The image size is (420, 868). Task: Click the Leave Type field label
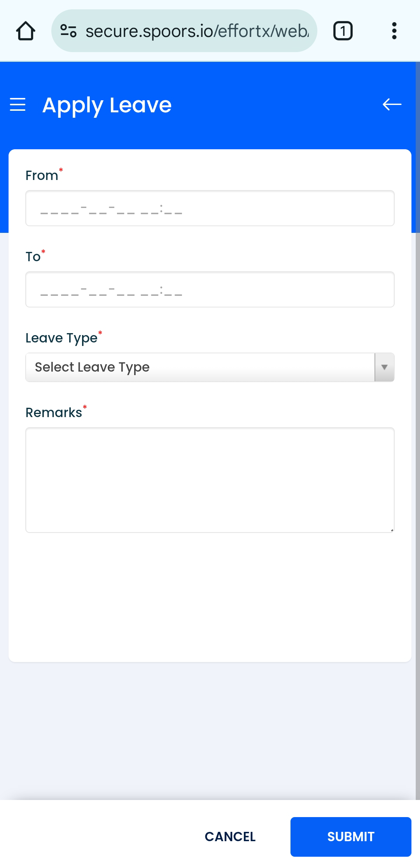[x=61, y=338]
